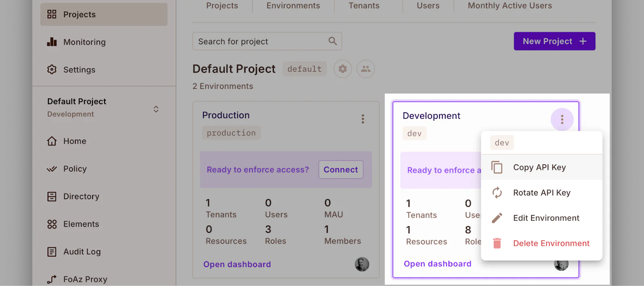Viewport: 644px width, 286px height.
Task: Open dashboard for Production environment
Action: [237, 264]
